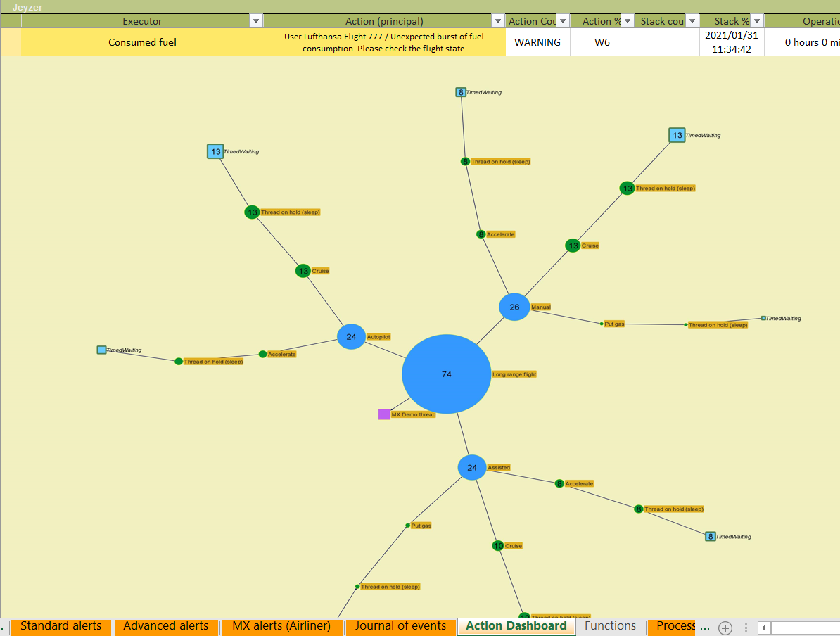Click the top TimedWaiting square labeled 8
This screenshot has height=636, width=840.
pos(461,92)
